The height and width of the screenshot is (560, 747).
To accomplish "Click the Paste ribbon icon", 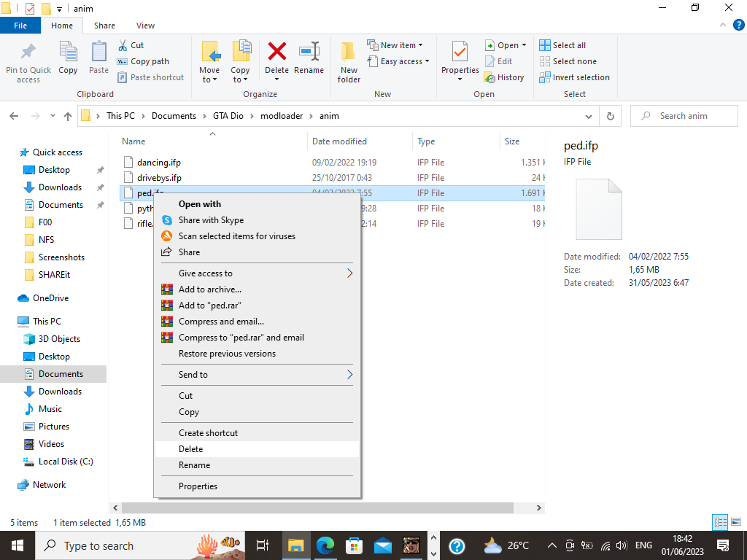I will (98, 52).
